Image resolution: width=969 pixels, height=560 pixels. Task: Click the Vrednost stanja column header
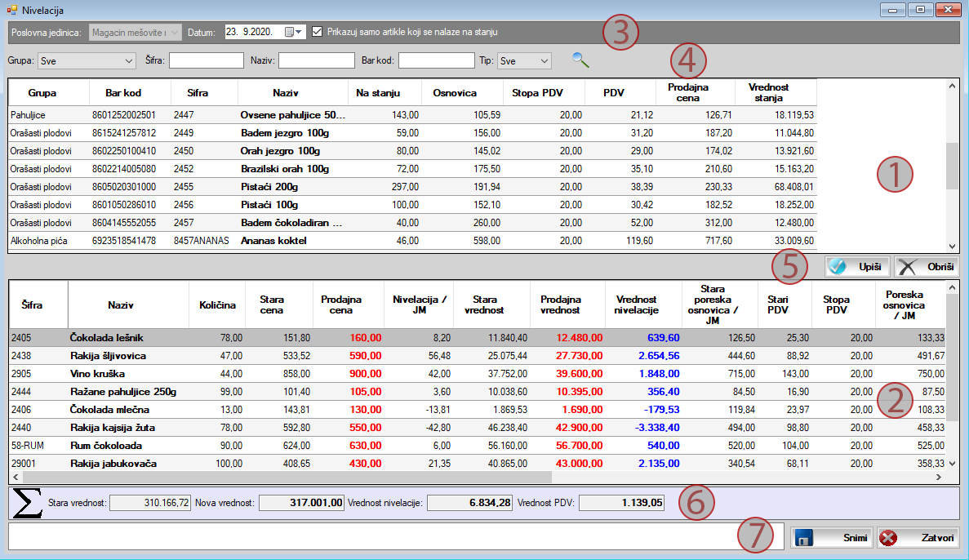click(776, 93)
